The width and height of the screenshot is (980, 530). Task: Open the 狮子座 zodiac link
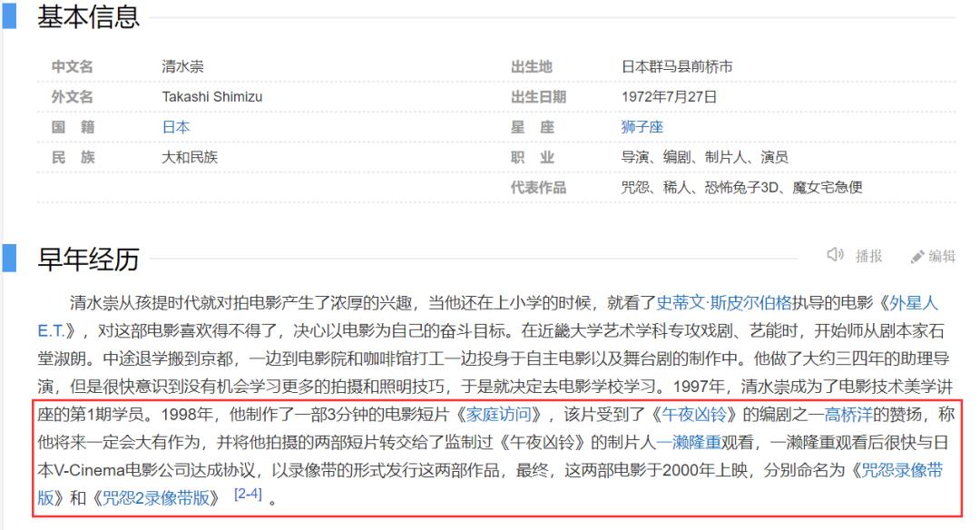click(x=641, y=125)
